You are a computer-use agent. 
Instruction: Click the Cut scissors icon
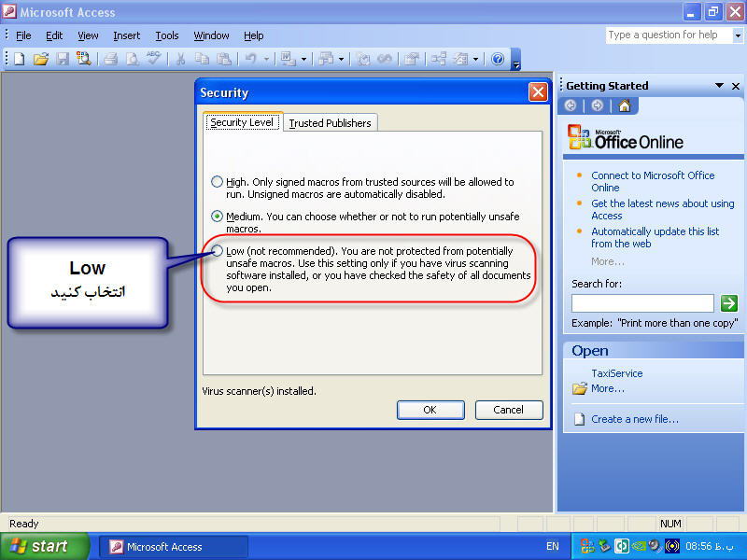pos(180,59)
